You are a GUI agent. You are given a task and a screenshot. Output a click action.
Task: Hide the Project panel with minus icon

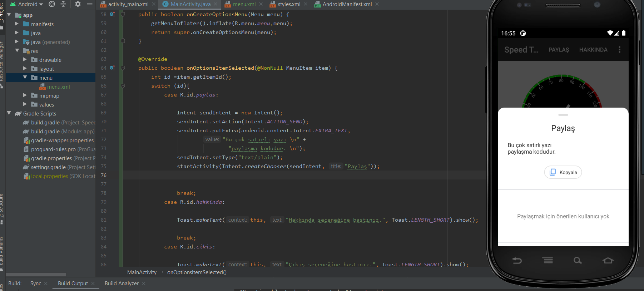tap(89, 4)
